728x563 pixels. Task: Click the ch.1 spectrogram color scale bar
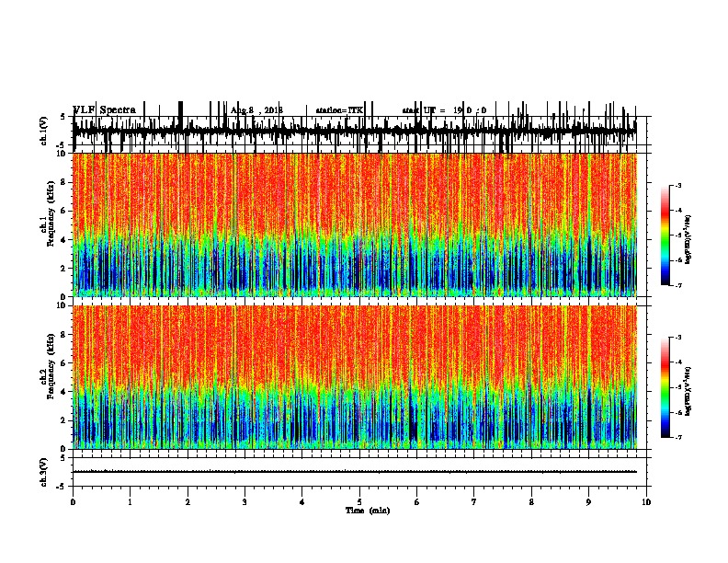click(665, 236)
